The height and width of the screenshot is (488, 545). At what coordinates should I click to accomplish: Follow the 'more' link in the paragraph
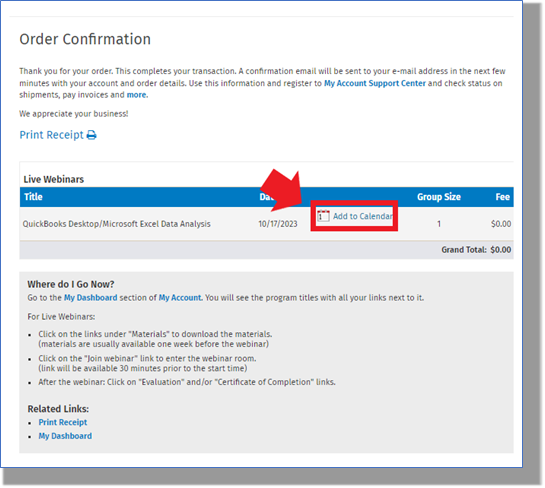(137, 95)
